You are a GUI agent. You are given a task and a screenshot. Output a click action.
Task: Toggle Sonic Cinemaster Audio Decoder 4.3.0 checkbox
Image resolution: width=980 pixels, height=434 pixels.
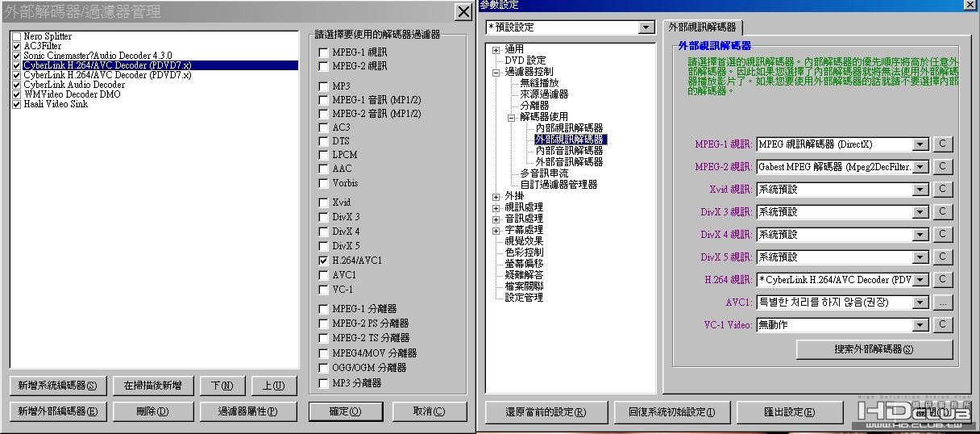click(x=17, y=56)
